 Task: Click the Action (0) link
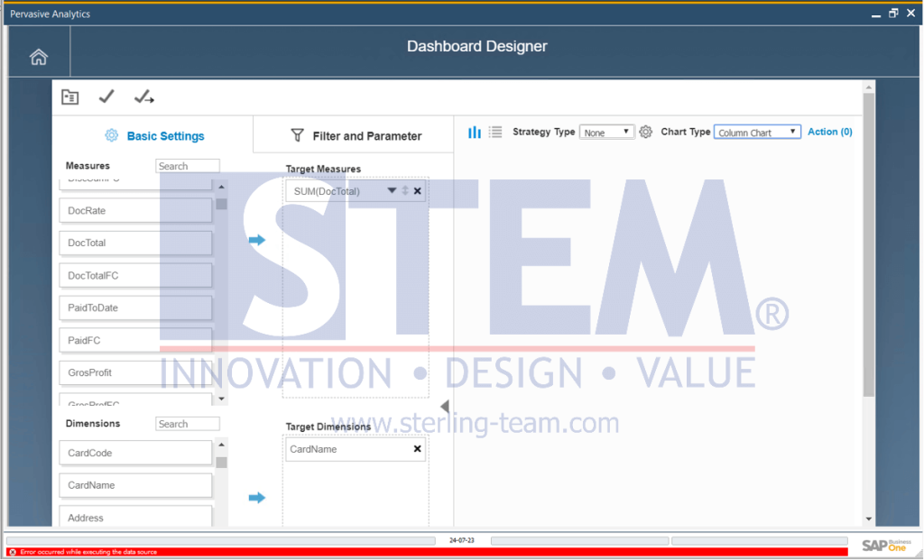pyautogui.click(x=829, y=132)
